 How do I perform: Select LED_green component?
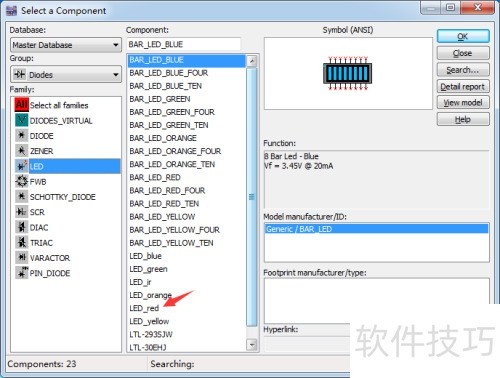(x=148, y=269)
